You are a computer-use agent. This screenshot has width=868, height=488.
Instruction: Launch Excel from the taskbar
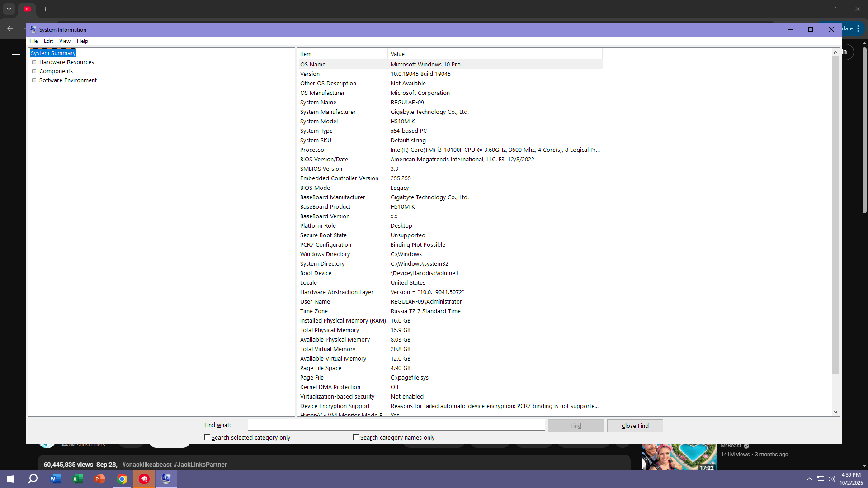[78, 479]
